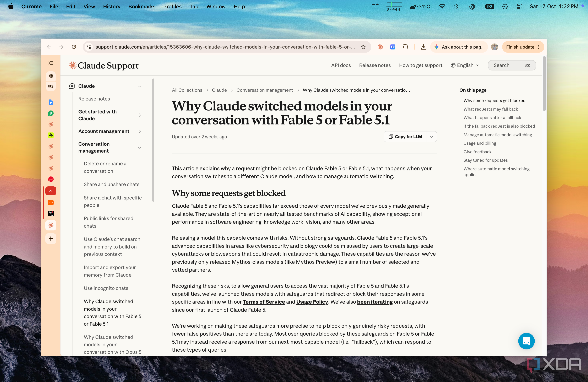The width and height of the screenshot is (588, 382).
Task: Expand Account management section
Action: click(x=140, y=131)
